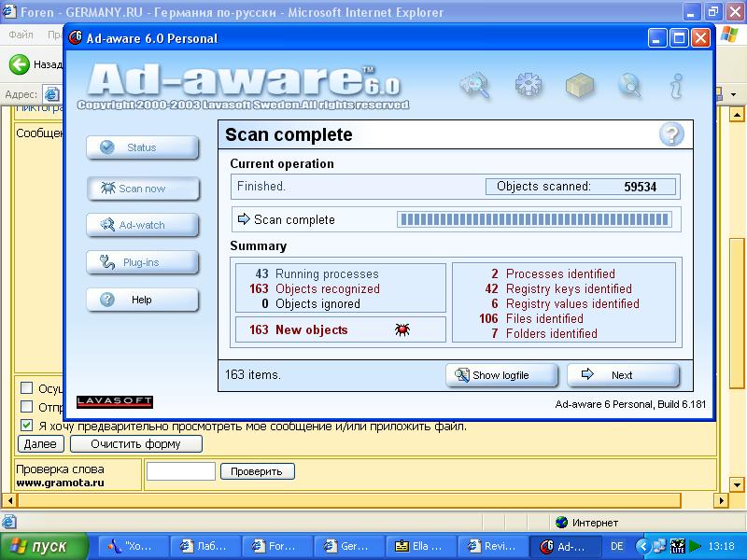Click the Очистить форму button
The width and height of the screenshot is (747, 560).
coord(135,444)
